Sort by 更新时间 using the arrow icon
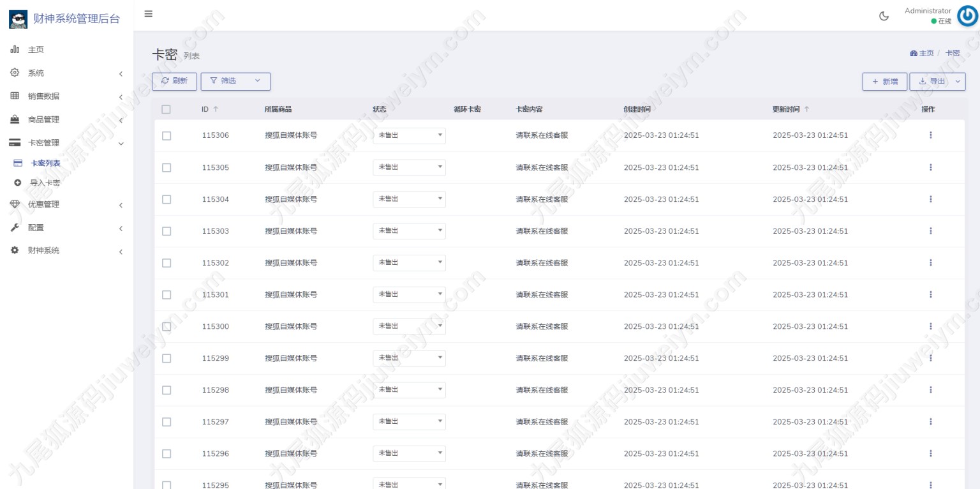The height and width of the screenshot is (489, 980). [x=806, y=109]
